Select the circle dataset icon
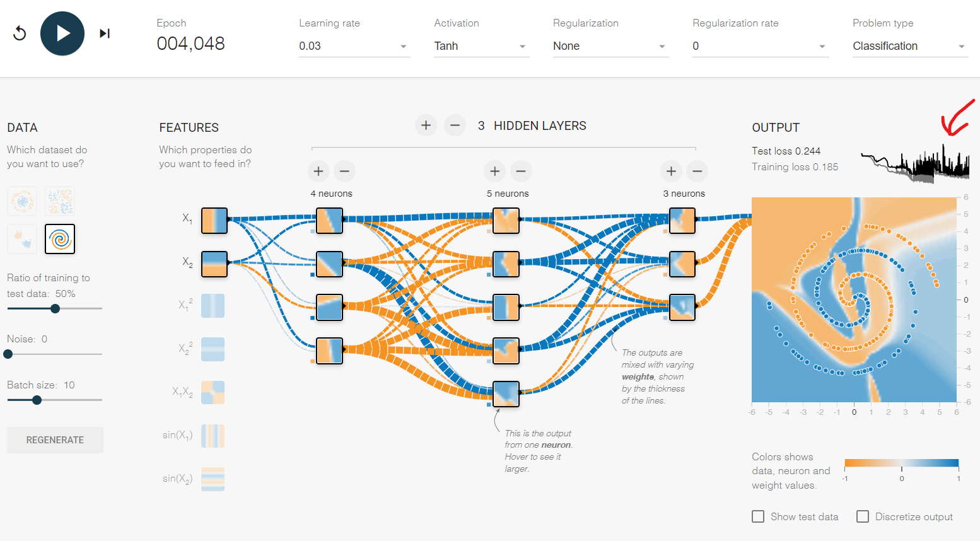The height and width of the screenshot is (541, 980). pyautogui.click(x=22, y=201)
